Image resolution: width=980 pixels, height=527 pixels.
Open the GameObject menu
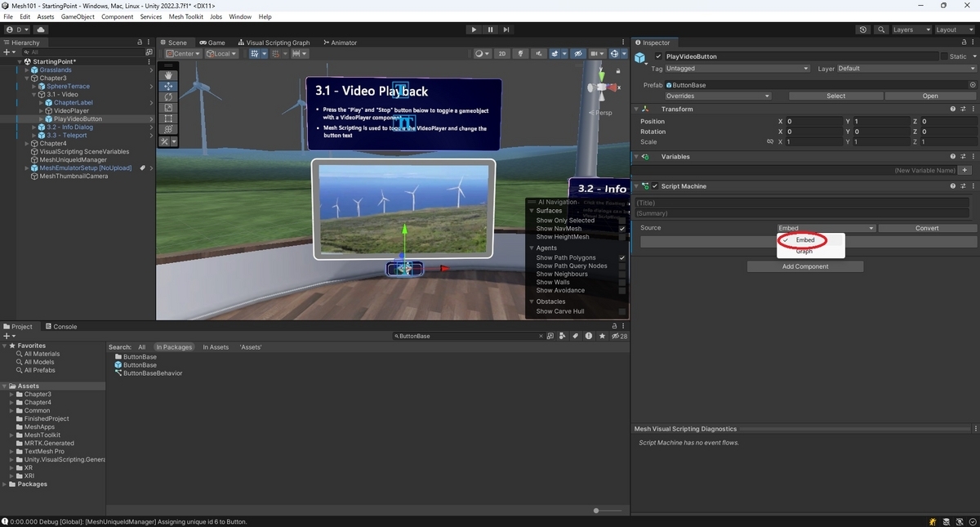pos(78,16)
